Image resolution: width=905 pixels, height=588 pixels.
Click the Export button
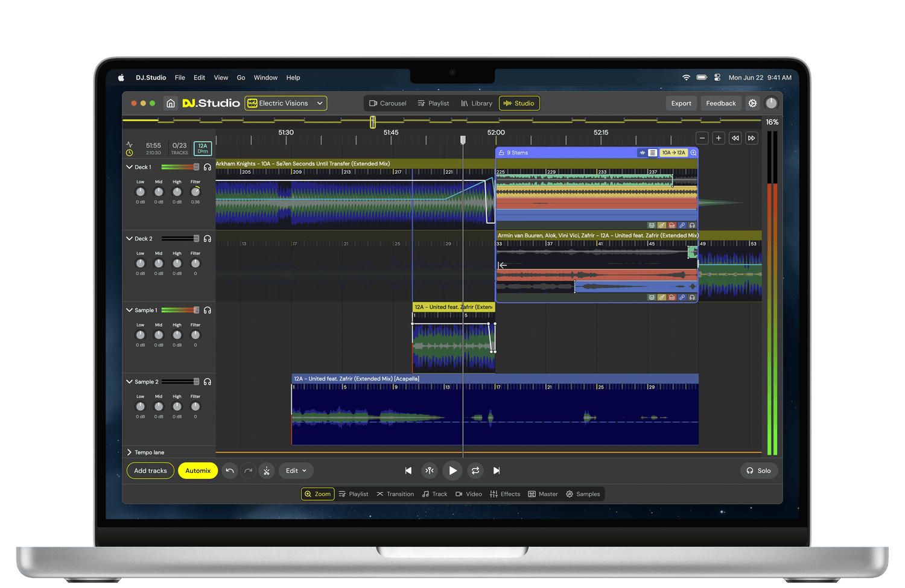click(x=681, y=103)
